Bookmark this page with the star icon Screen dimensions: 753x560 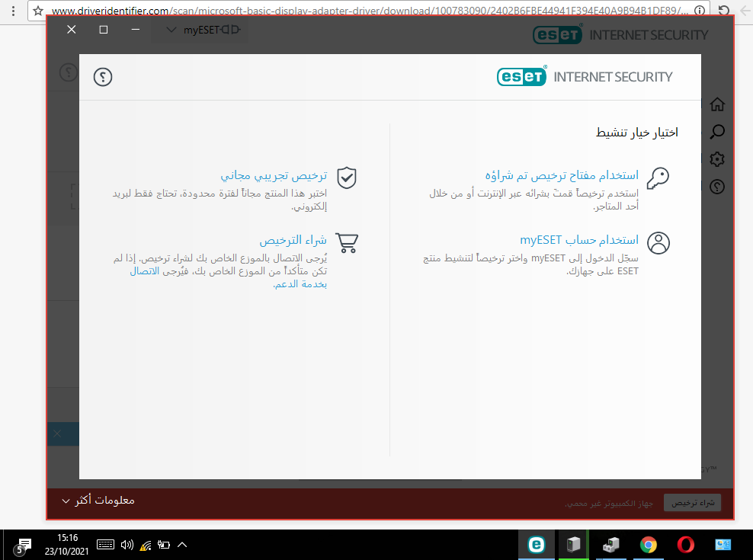(38, 10)
